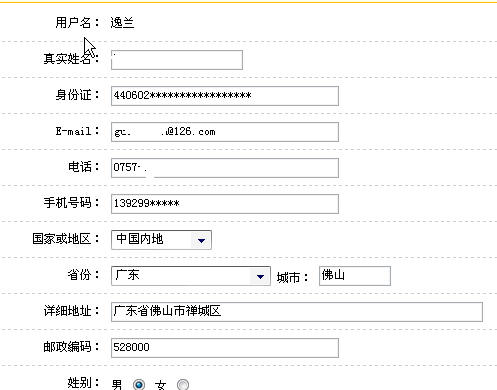Screen dimensions: 497x390
Task: Click the 城市 city field
Action: 355,276
